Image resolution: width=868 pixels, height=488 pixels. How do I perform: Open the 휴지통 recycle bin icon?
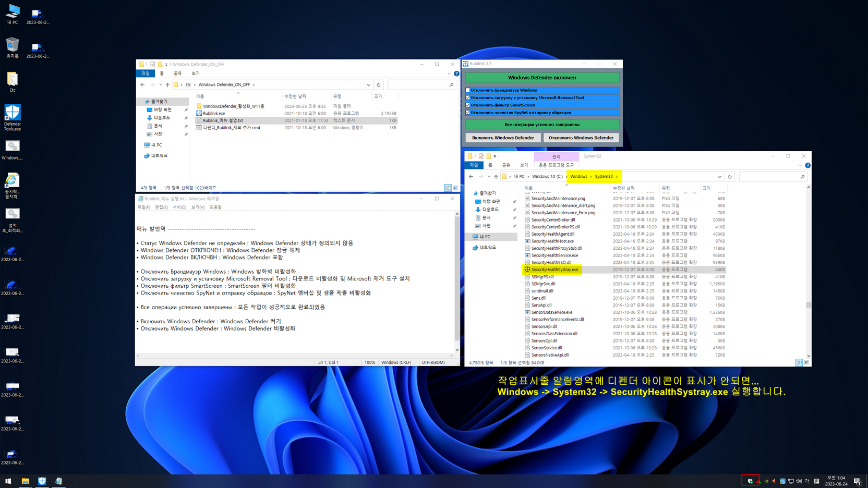13,48
